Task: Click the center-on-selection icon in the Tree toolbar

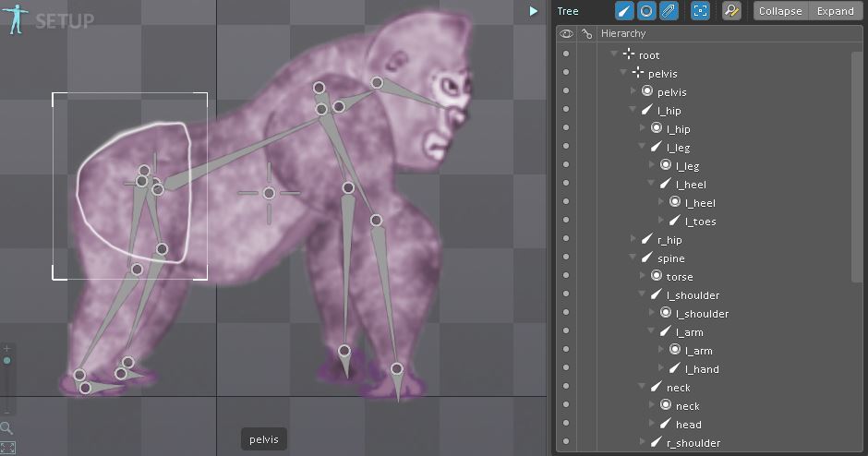Action: [x=700, y=11]
